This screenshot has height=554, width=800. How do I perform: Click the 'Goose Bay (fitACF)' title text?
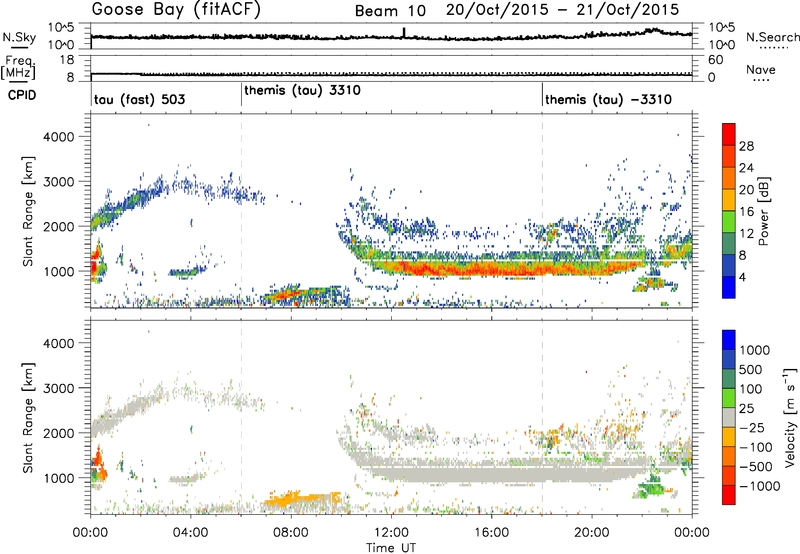[176, 10]
